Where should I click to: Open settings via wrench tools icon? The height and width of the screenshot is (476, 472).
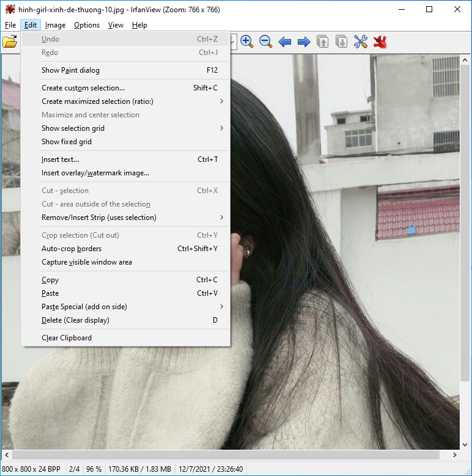pyautogui.click(x=361, y=42)
